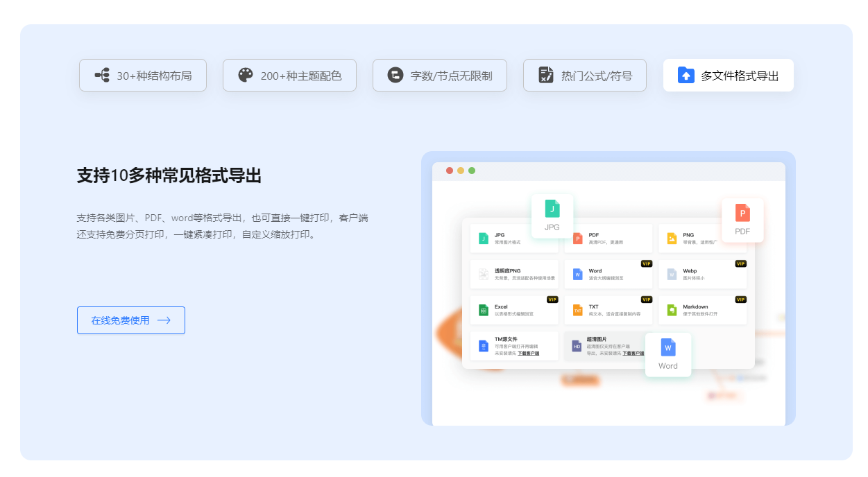Click the green traffic light window dot

coord(473,169)
